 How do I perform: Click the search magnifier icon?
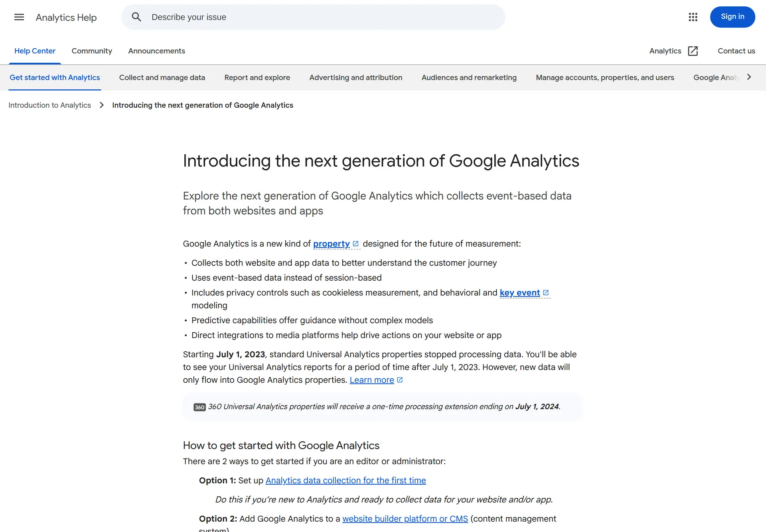pyautogui.click(x=136, y=17)
